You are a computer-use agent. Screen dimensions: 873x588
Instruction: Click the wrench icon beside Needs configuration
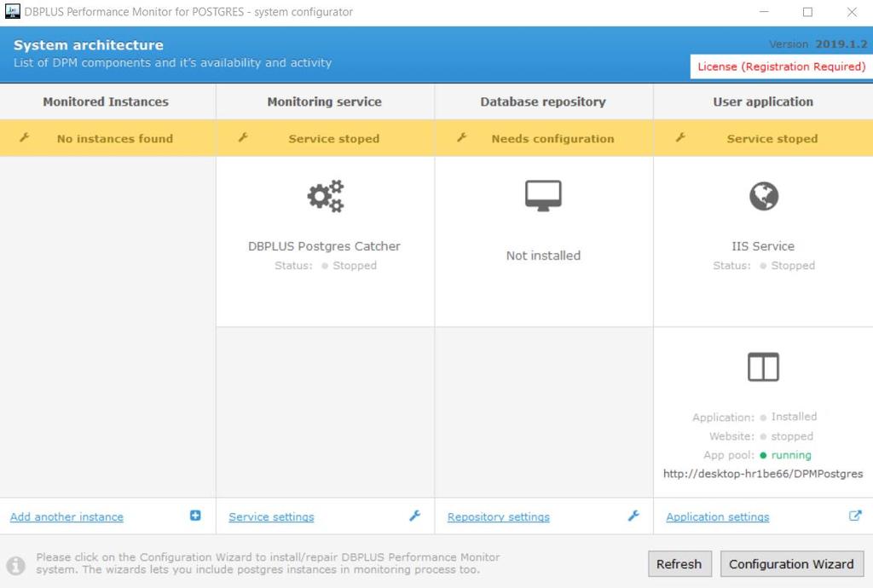click(x=462, y=137)
